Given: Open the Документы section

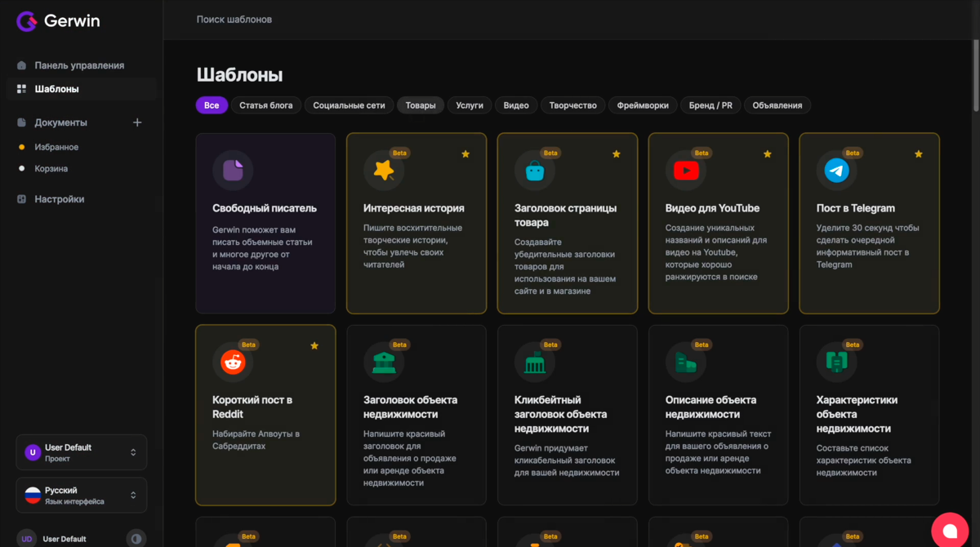Looking at the screenshot, I should click(x=60, y=122).
